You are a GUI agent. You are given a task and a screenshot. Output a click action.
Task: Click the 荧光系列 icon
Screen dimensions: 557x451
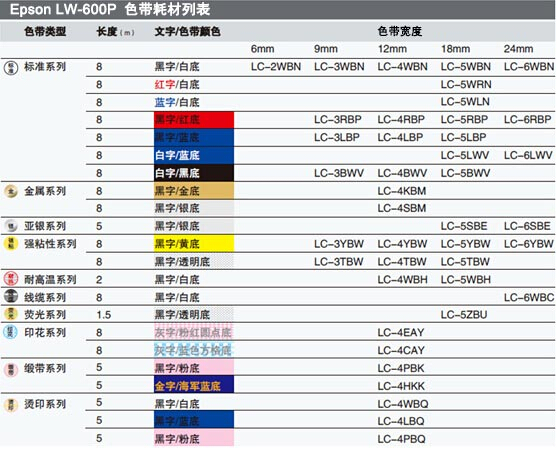pyautogui.click(x=11, y=314)
